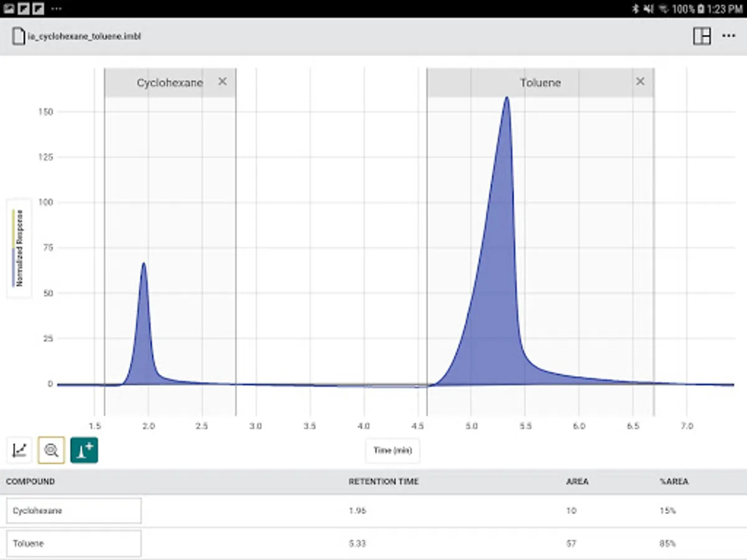This screenshot has height=560, width=747.
Task: Remove the Toluene peak region
Action: (x=640, y=82)
